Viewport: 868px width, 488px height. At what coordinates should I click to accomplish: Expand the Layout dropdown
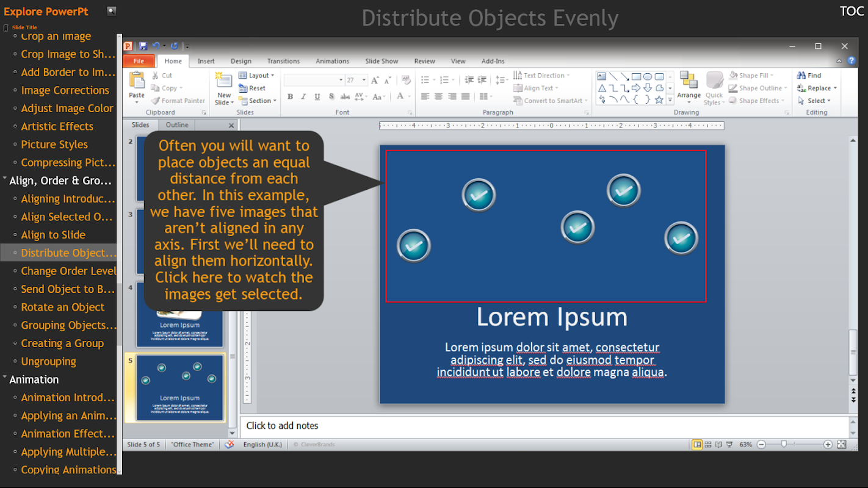[259, 76]
